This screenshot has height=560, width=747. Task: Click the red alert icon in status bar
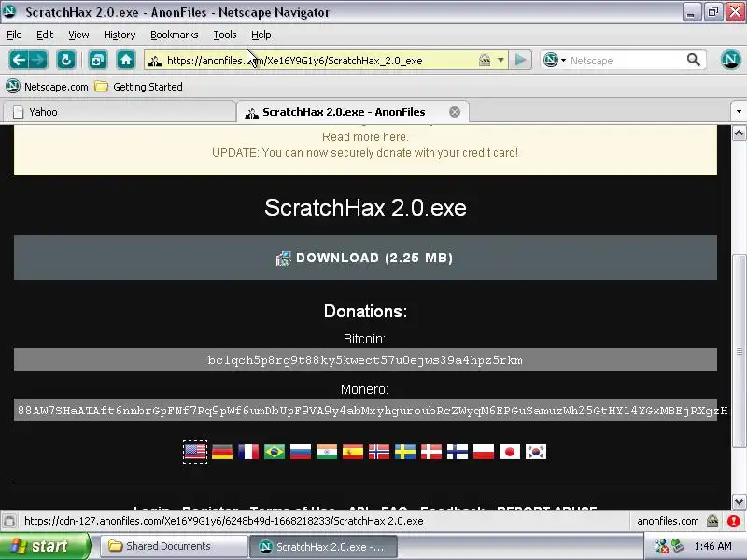point(734,521)
